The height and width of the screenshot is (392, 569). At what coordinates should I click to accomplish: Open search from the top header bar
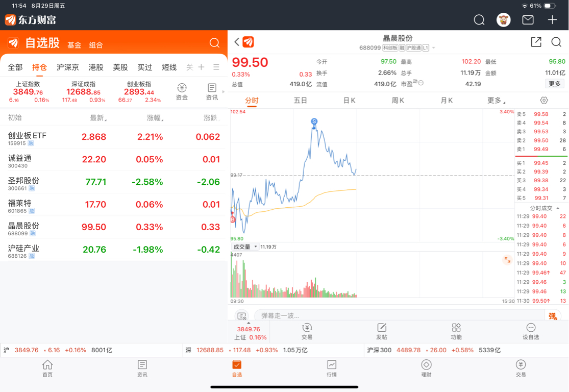pos(479,20)
